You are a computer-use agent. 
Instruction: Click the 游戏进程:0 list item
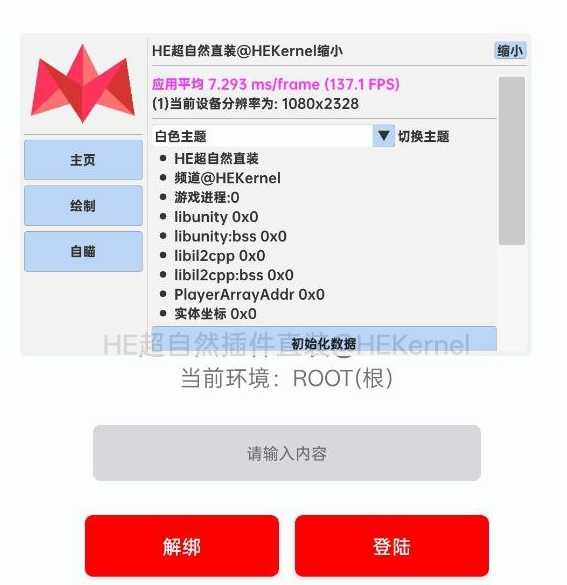(x=207, y=197)
